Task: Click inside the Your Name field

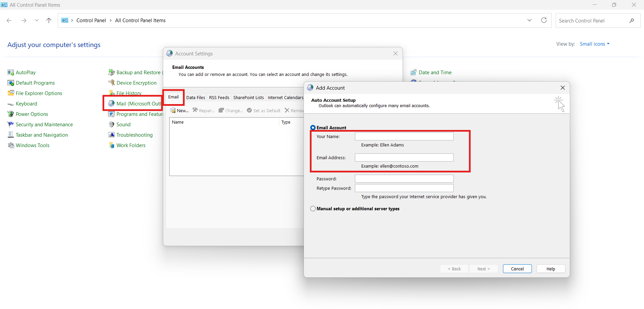Action: [404, 136]
